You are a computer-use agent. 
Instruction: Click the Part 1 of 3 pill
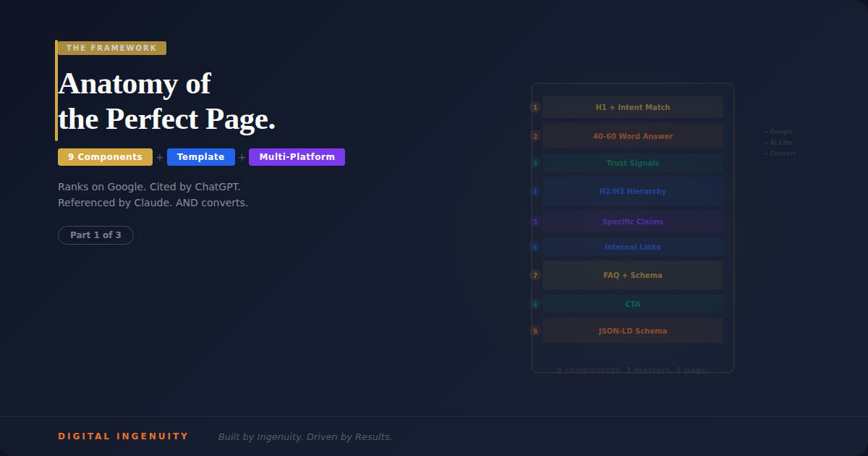click(95, 235)
